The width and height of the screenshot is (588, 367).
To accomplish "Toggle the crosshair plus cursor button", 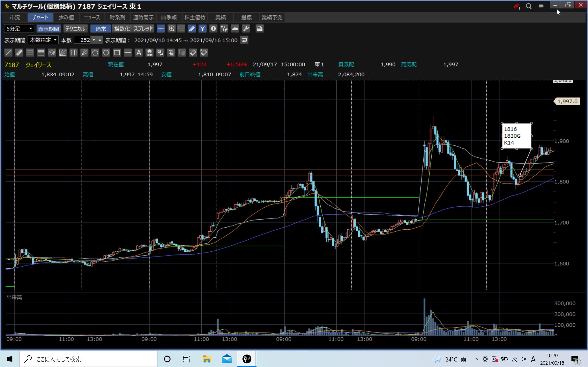I will [x=161, y=29].
